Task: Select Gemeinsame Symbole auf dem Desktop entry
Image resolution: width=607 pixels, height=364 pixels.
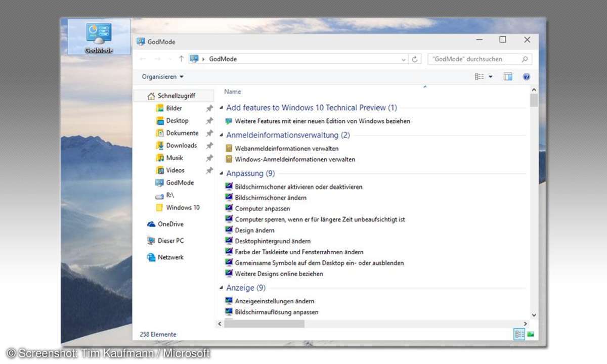Action: (319, 263)
